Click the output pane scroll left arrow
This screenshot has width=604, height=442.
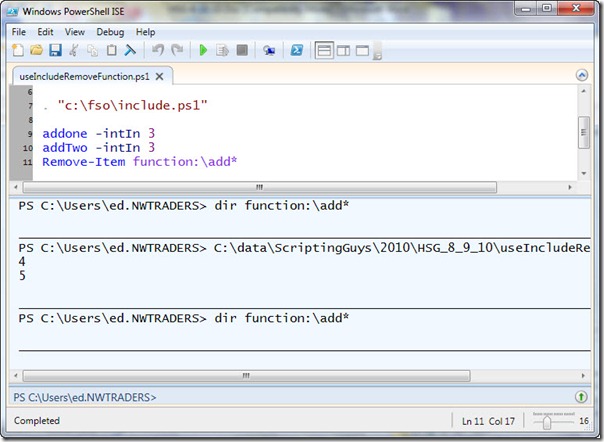point(15,375)
